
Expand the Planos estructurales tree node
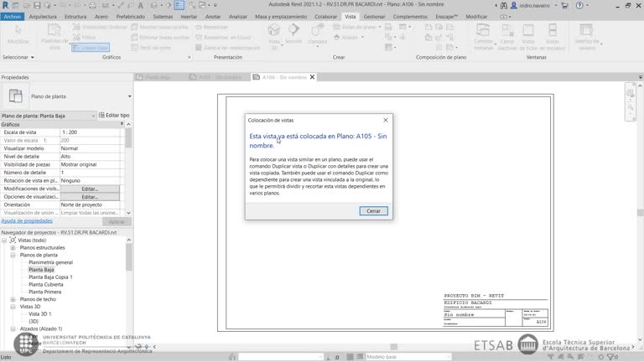(13, 248)
